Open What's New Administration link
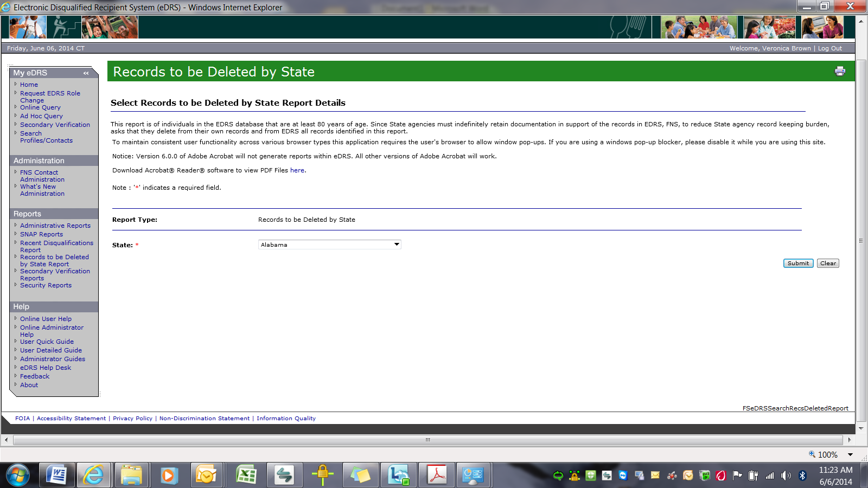This screenshot has height=488, width=868. [x=42, y=190]
